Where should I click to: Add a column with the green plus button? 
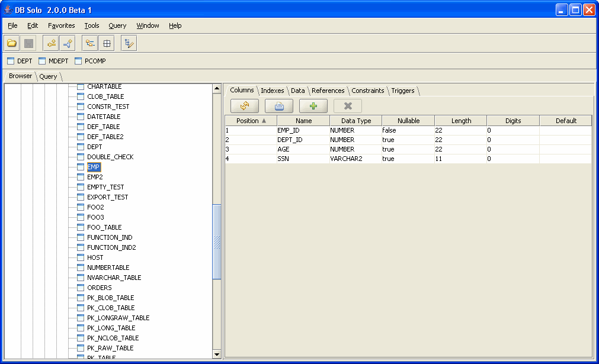click(313, 106)
